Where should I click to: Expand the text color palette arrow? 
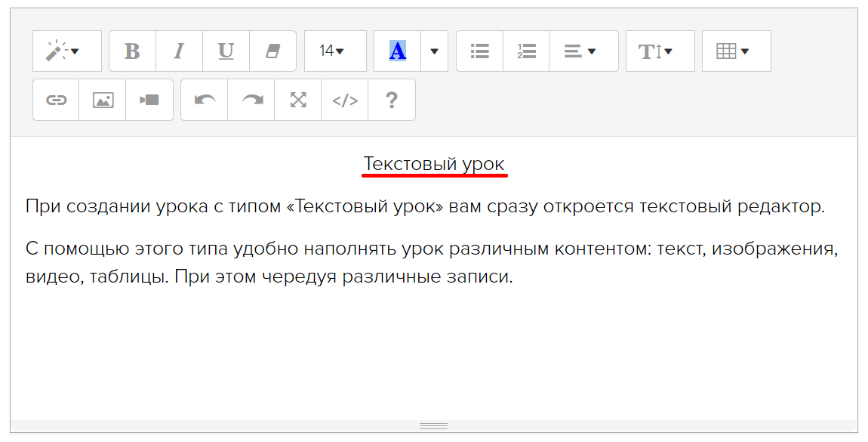tap(434, 51)
